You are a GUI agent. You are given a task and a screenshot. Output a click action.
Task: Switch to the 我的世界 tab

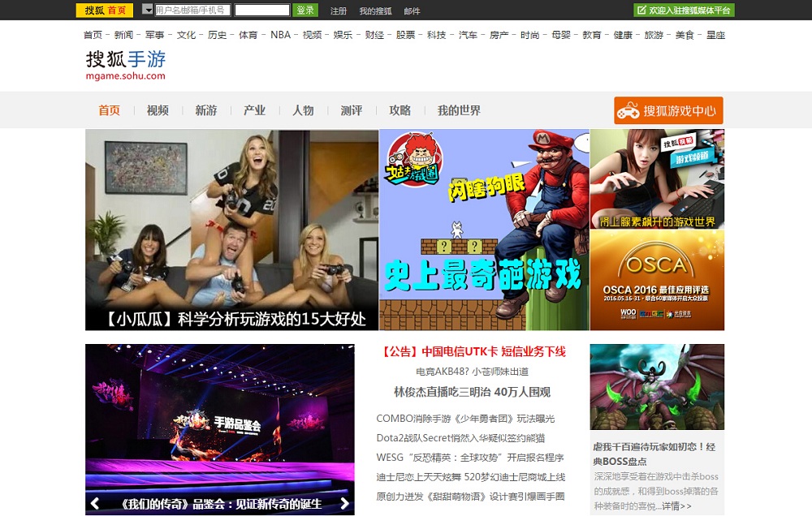pos(459,110)
